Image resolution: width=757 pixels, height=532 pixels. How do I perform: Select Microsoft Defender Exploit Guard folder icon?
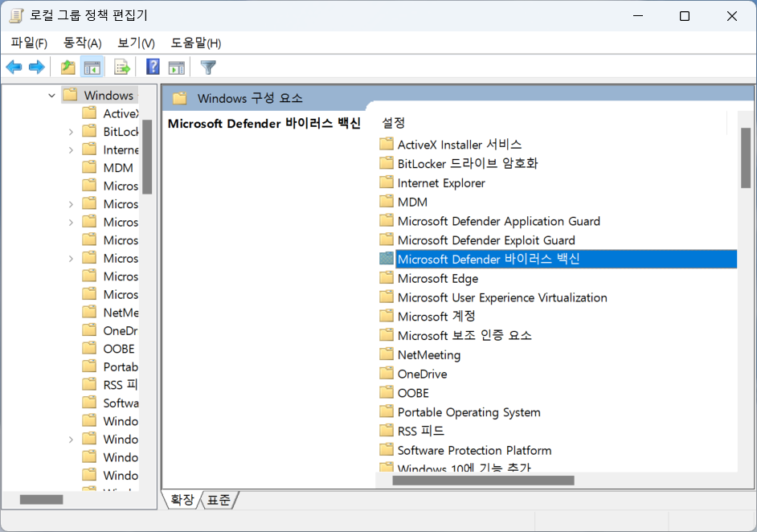click(x=387, y=239)
